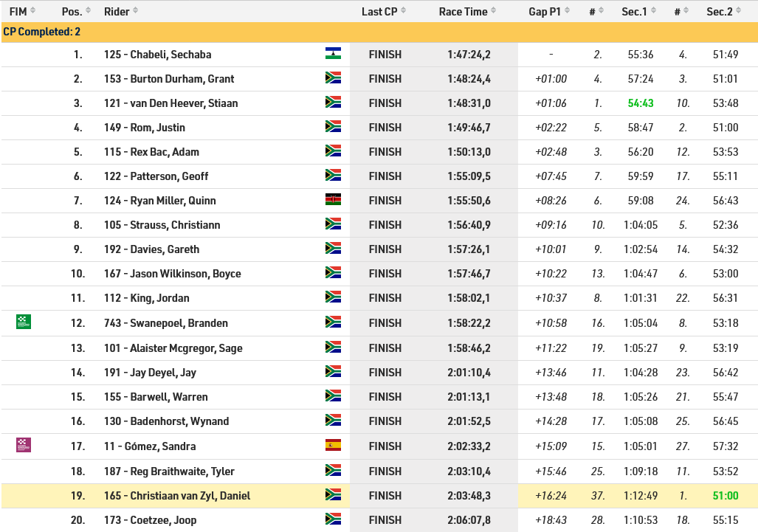Sort by Sec.1 split time
The width and height of the screenshot is (758, 532).
pos(638,11)
